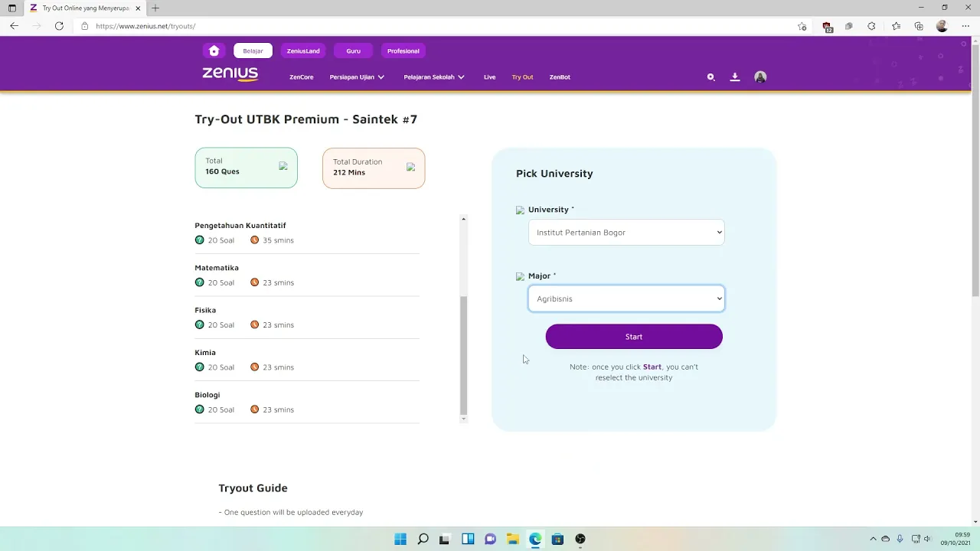The height and width of the screenshot is (551, 980).
Task: Click the page vertical scrollbar
Action: pos(975,170)
